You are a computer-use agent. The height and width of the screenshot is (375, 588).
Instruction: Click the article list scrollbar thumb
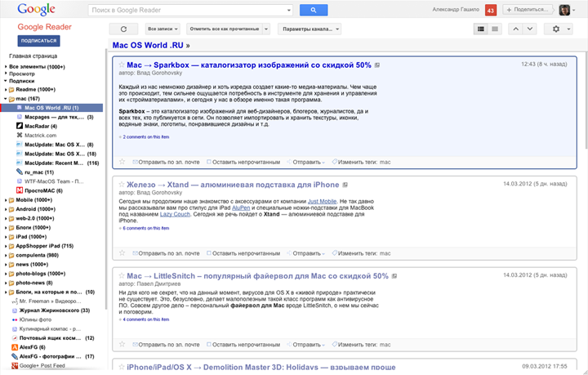pyautogui.click(x=586, y=101)
